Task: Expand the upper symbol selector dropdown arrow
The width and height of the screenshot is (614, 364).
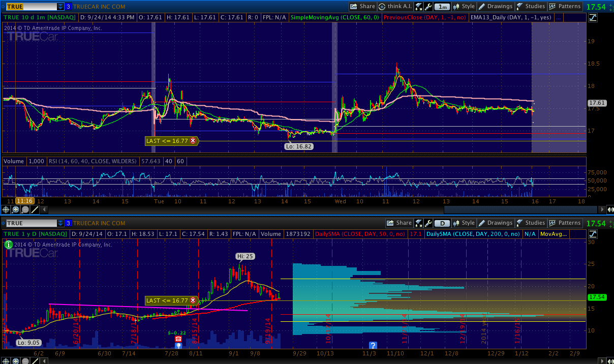Action: (60, 7)
